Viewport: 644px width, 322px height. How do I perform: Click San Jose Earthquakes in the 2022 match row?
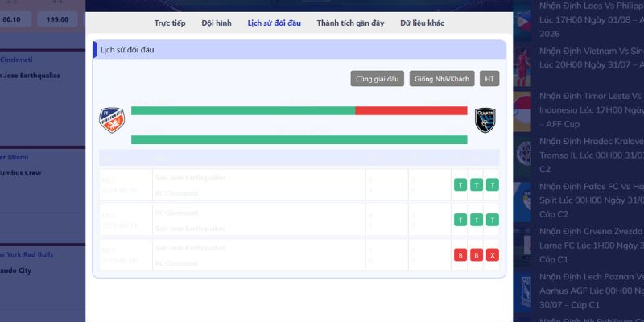click(x=191, y=229)
